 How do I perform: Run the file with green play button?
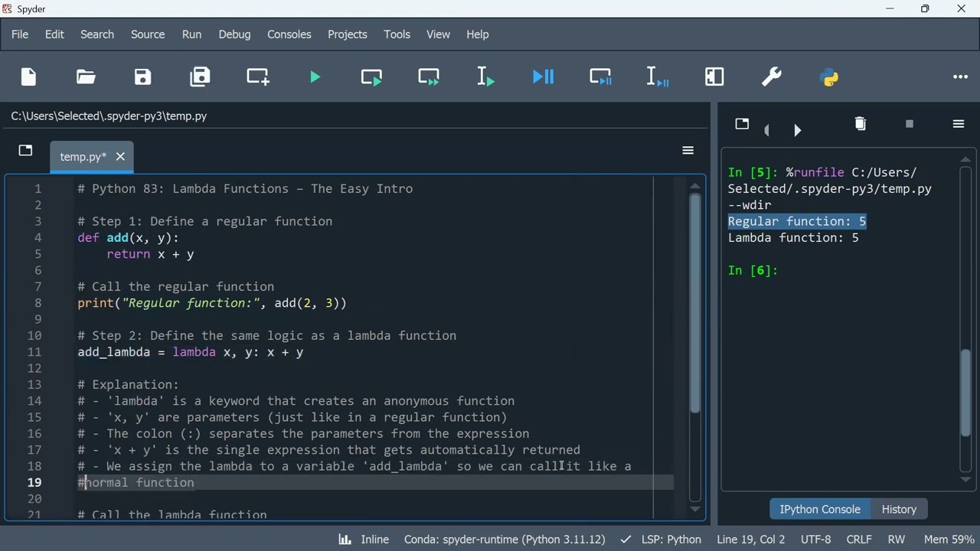(315, 77)
